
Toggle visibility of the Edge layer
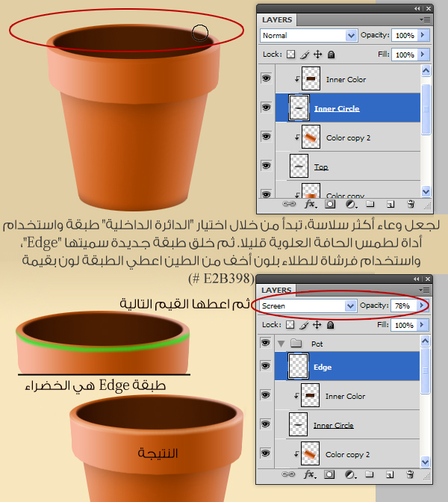266,367
